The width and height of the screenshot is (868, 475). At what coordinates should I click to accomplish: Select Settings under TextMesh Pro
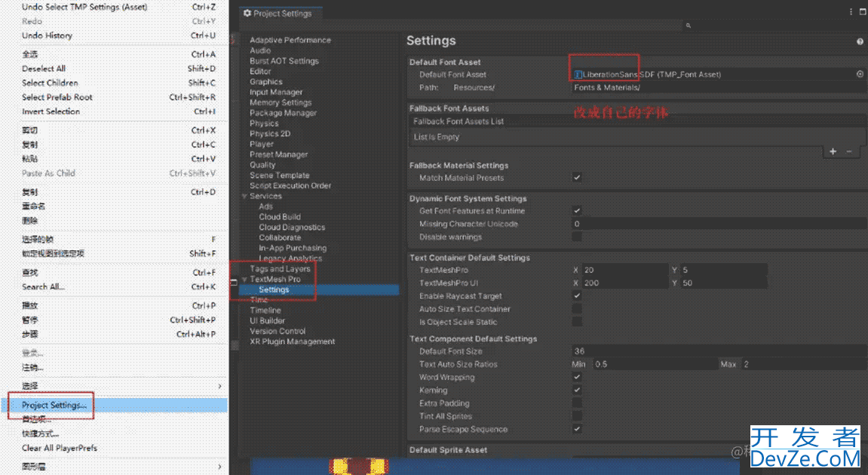(274, 290)
